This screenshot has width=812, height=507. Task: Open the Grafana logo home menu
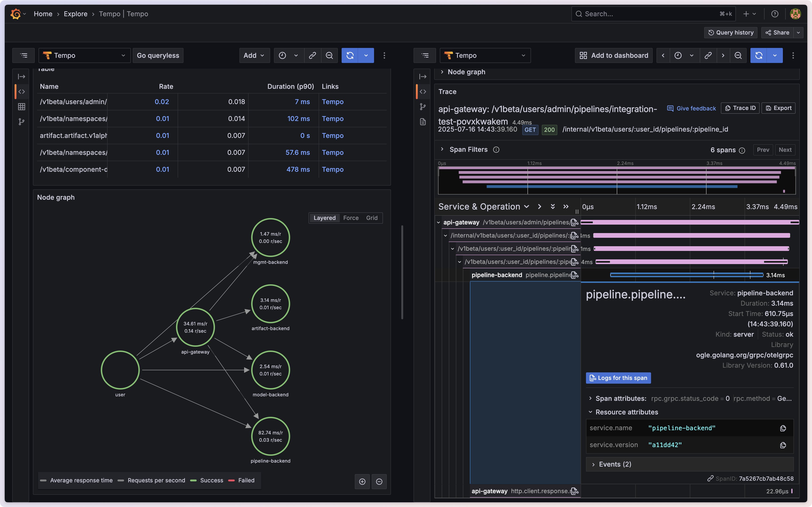[16, 14]
